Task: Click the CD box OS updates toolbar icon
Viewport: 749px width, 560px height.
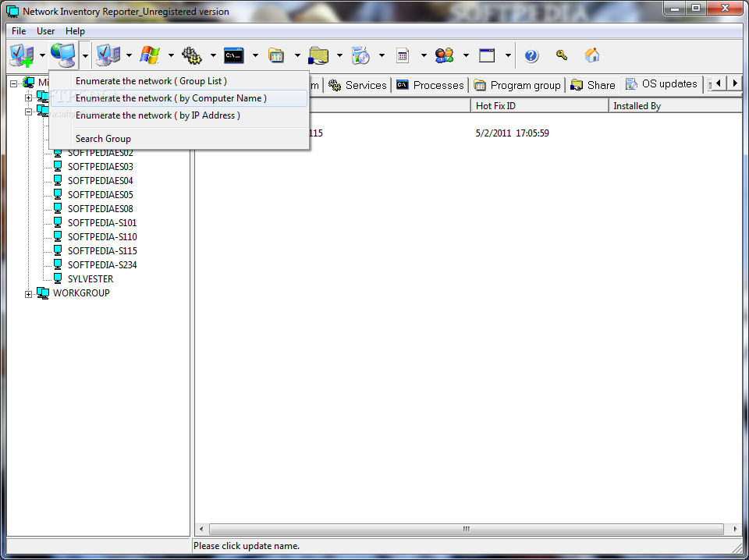Action: tap(360, 55)
